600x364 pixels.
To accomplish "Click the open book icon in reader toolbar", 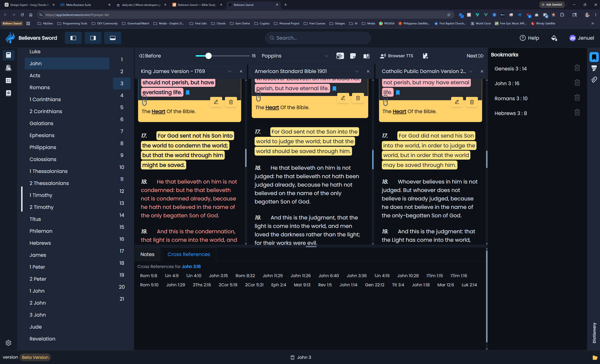I will [367, 56].
